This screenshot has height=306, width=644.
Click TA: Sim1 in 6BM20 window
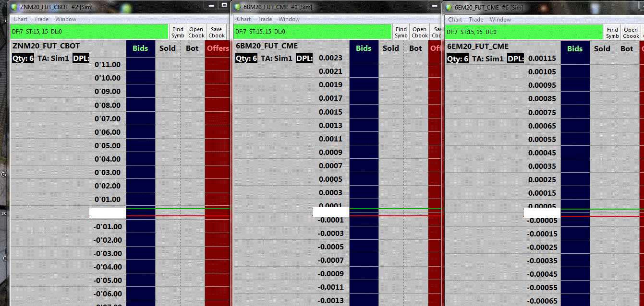(277, 59)
